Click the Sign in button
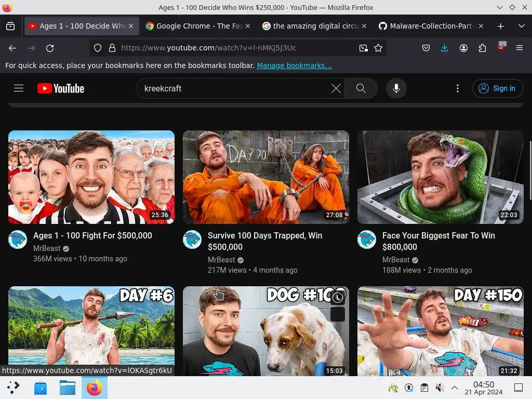This screenshot has height=399, width=532. point(497,88)
